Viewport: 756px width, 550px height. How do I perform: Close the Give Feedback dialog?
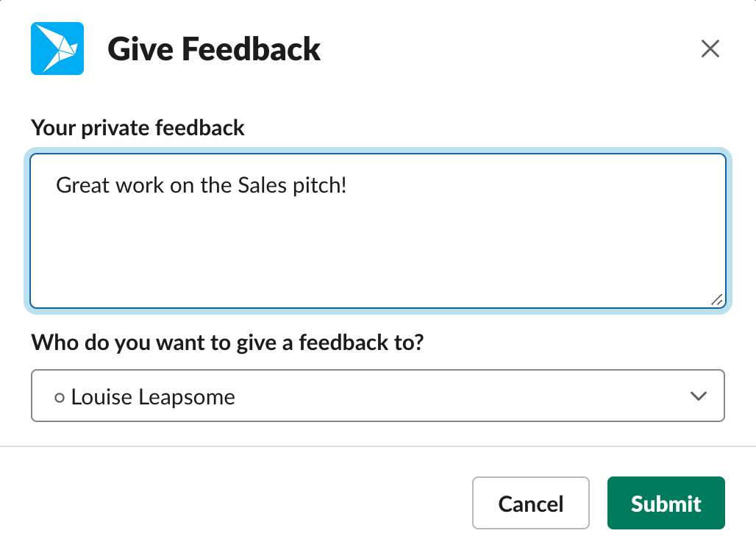tap(710, 49)
